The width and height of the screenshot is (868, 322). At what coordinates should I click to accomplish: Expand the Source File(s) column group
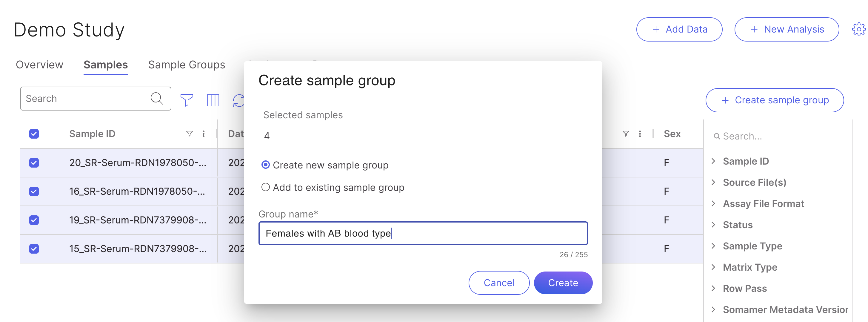[713, 183]
